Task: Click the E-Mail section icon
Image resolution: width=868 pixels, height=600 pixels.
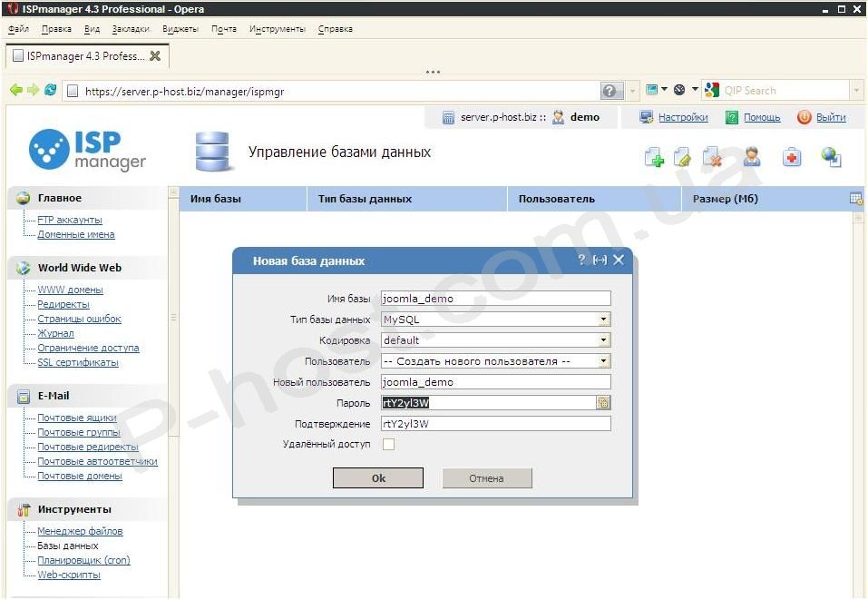Action: tap(24, 396)
